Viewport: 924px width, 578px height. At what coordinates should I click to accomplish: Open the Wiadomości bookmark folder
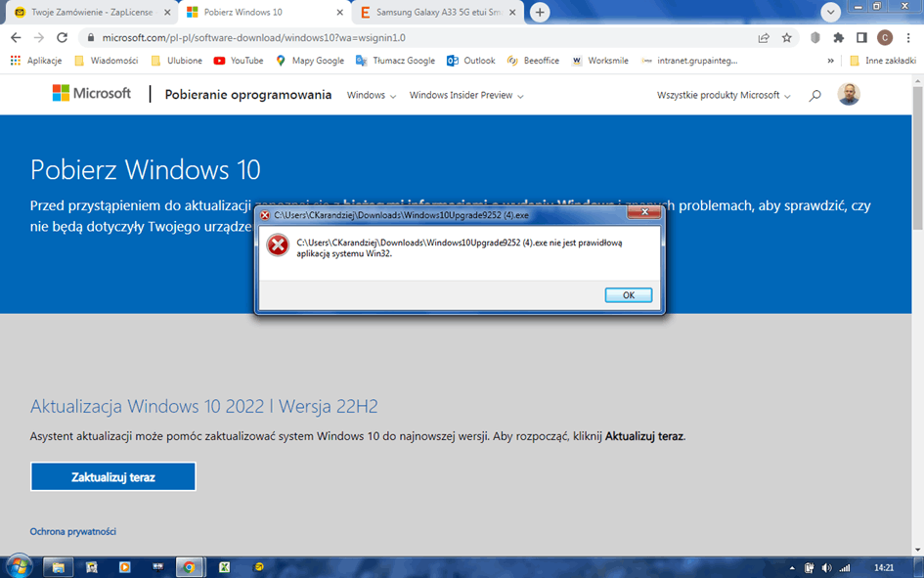click(107, 61)
